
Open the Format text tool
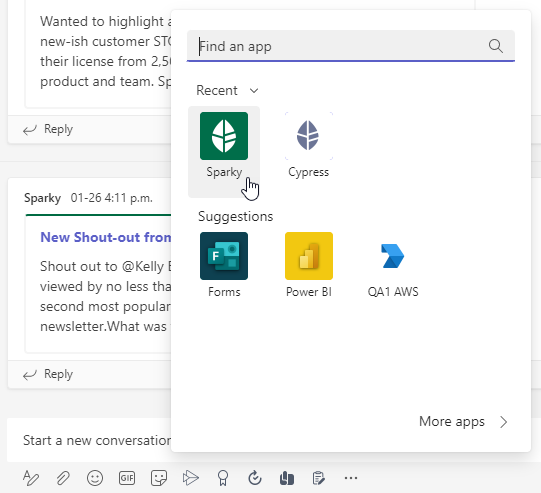(31, 478)
